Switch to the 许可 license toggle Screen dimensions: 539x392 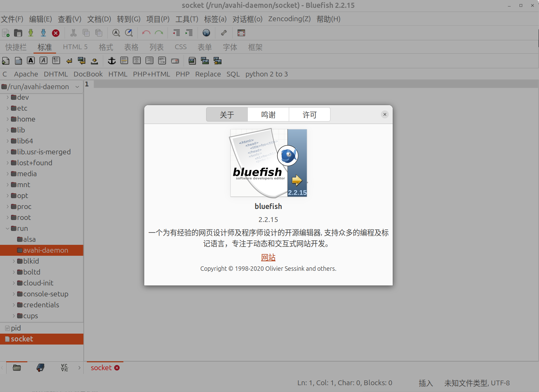(309, 115)
